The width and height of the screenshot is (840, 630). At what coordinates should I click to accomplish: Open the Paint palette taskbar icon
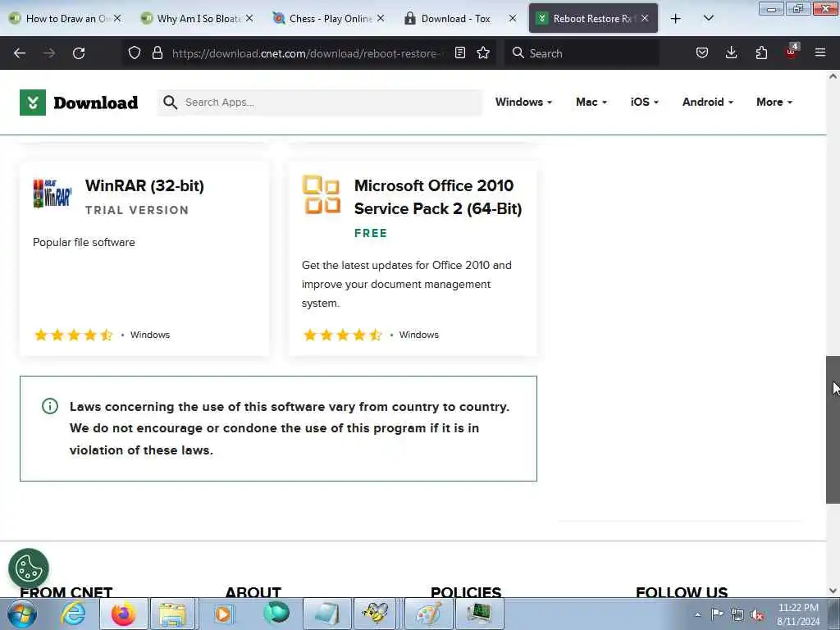428,614
